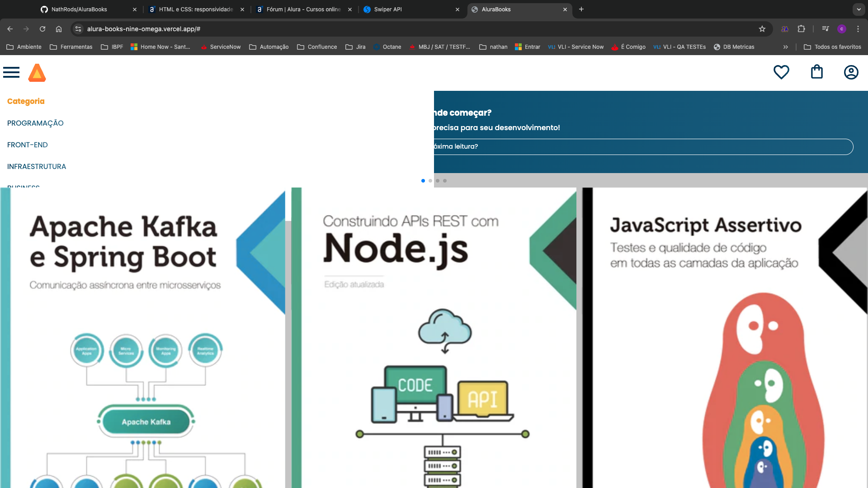Reload the page
The image size is (868, 488).
[x=42, y=29]
